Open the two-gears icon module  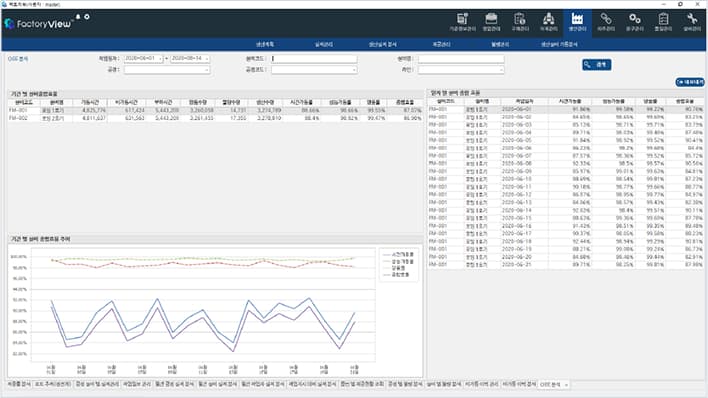click(634, 23)
